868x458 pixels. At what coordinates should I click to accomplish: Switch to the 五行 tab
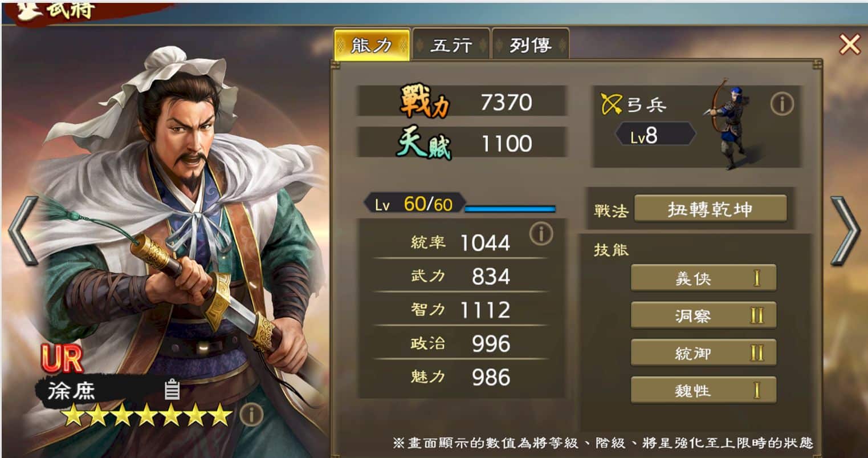(x=451, y=44)
